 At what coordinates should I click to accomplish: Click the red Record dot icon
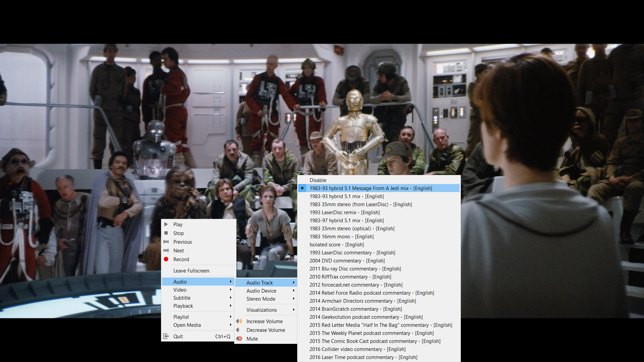pos(166,259)
